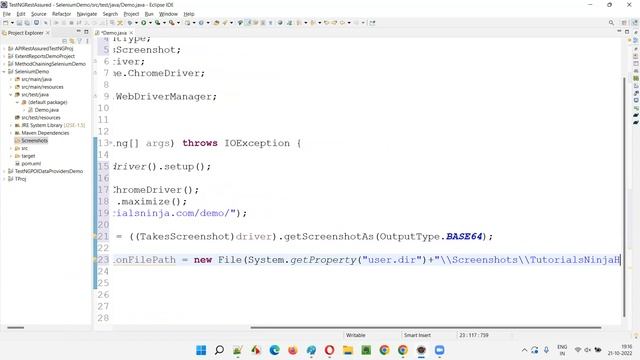Select Demo.java in Project Explorer
Screen dimensions: 640x360
click(x=47, y=110)
